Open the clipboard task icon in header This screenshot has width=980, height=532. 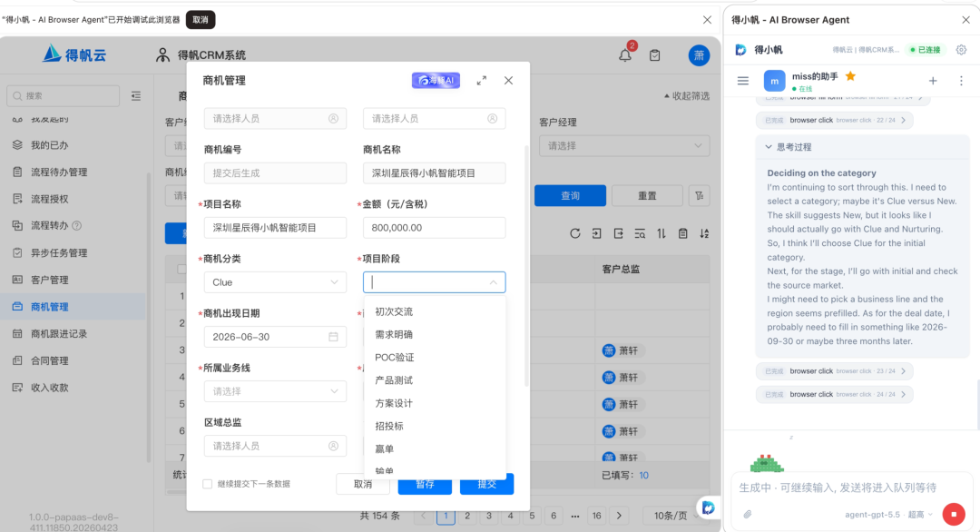click(654, 55)
